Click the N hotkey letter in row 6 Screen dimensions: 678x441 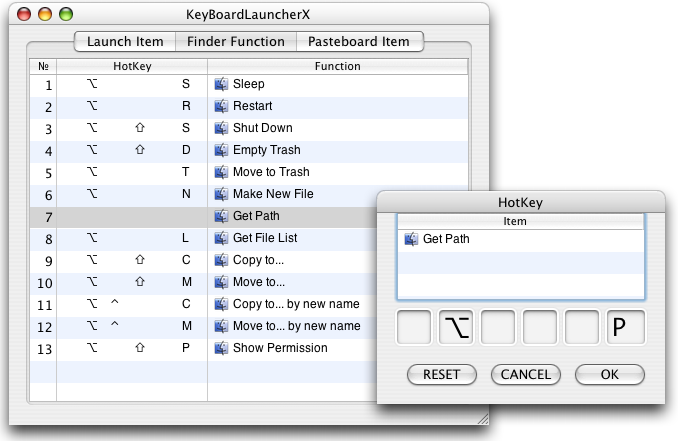click(x=186, y=194)
